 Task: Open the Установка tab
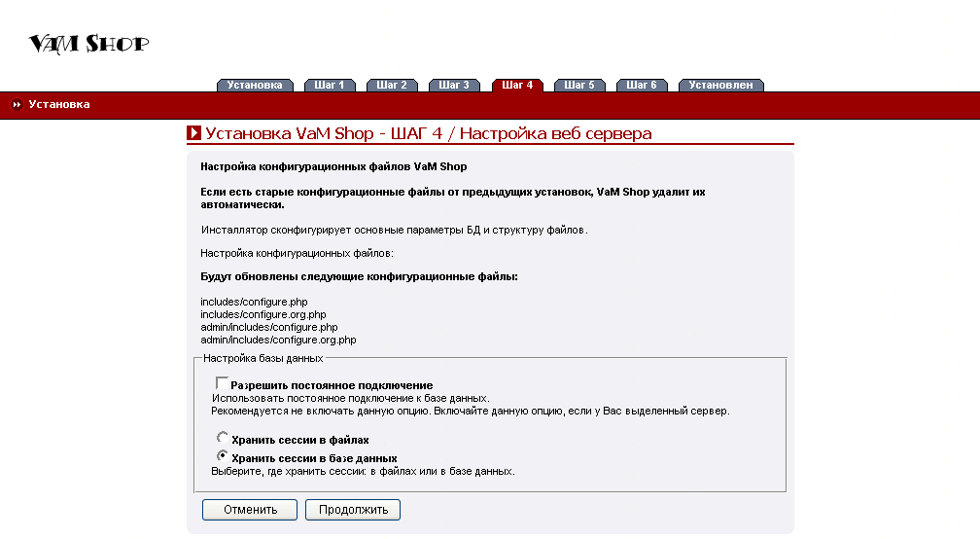click(255, 85)
